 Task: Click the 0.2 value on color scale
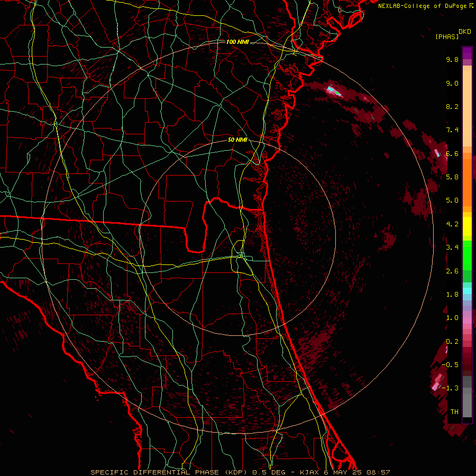[x=452, y=342]
